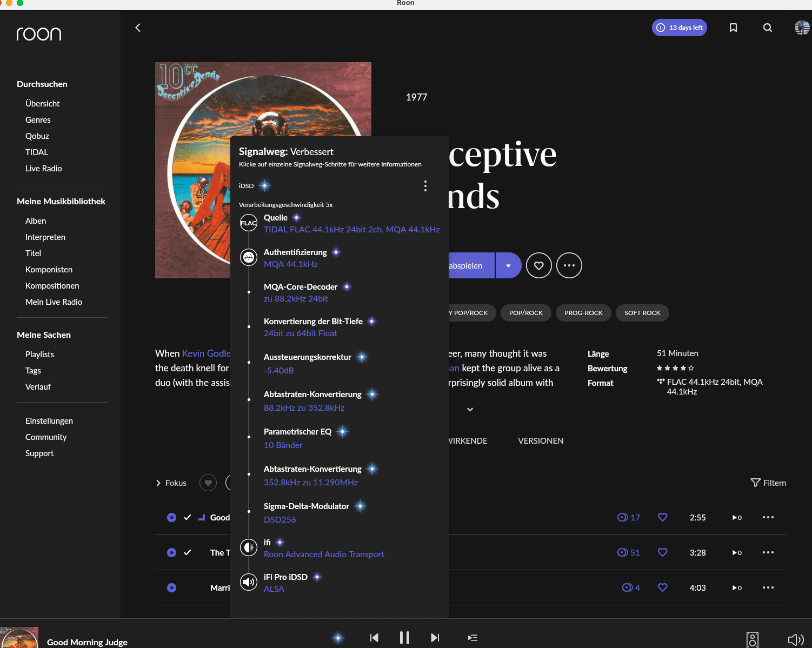Expand the Fokus panel
Image resolution: width=812 pixels, height=648 pixels.
pyautogui.click(x=171, y=483)
